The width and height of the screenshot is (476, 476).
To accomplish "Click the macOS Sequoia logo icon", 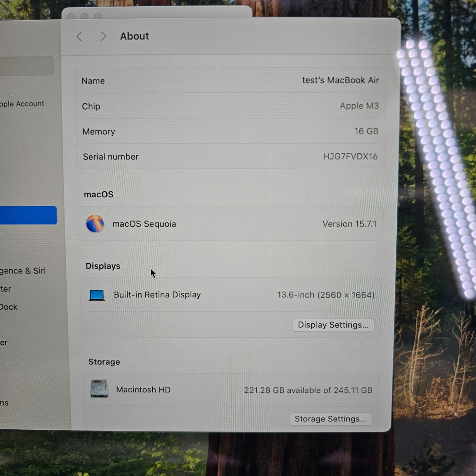I will pos(95,224).
